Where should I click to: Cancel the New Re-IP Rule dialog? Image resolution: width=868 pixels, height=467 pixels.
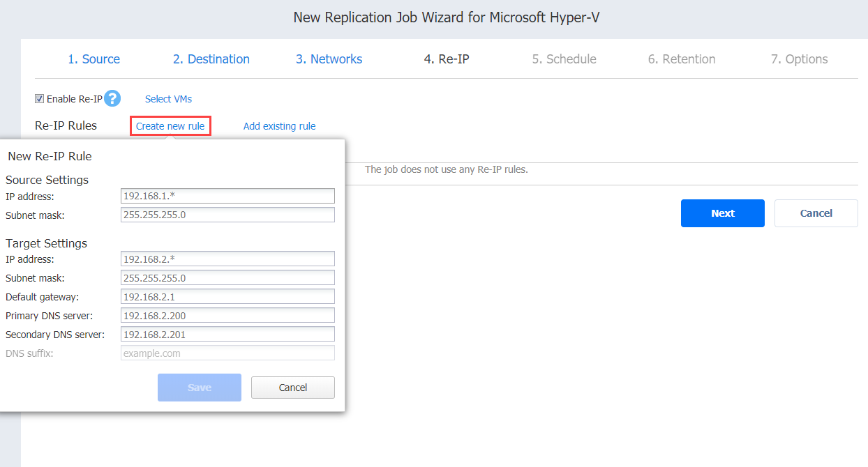tap(292, 388)
